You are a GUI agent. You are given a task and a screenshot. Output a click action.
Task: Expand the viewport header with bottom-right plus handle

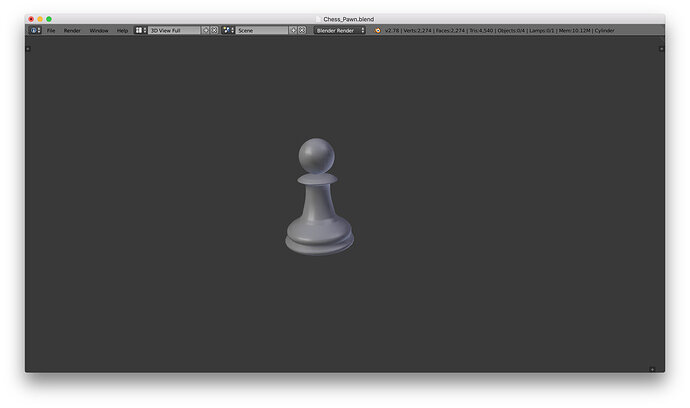[x=652, y=369]
